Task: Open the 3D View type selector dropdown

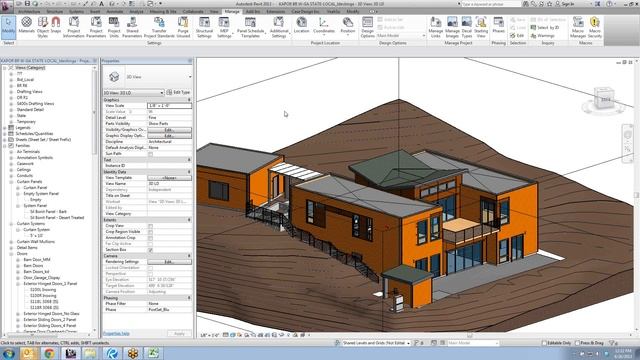Action: tap(190, 77)
